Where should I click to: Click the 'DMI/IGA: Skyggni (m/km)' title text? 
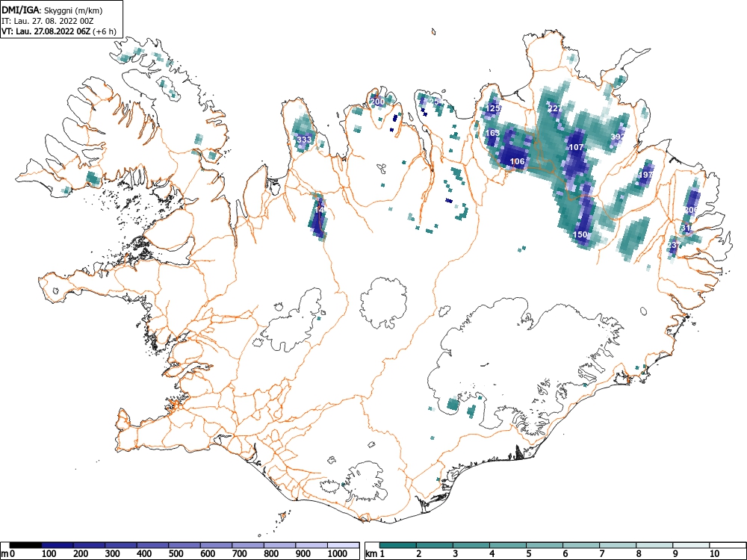tap(52, 10)
